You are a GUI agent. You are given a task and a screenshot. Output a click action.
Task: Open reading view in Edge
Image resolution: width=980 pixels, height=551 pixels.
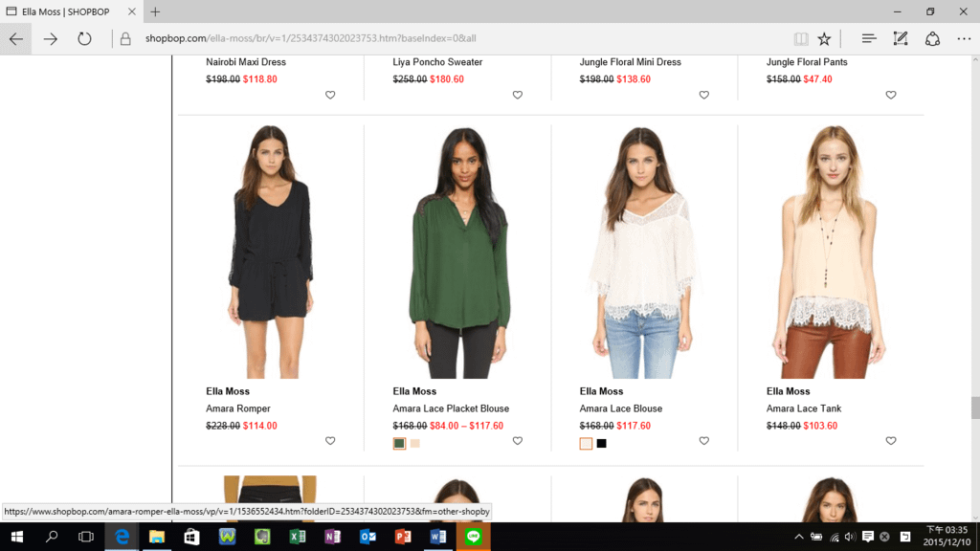pyautogui.click(x=801, y=38)
